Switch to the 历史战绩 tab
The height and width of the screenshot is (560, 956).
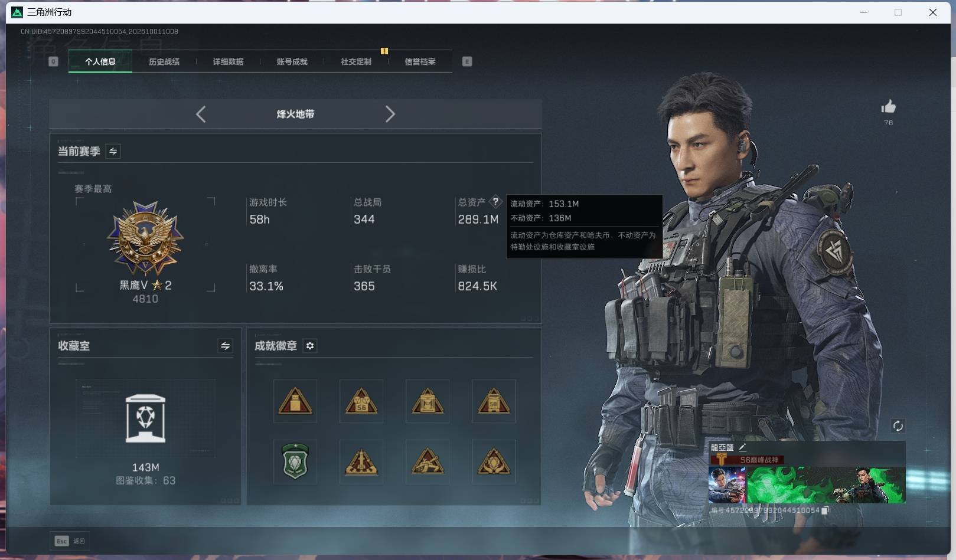click(164, 61)
